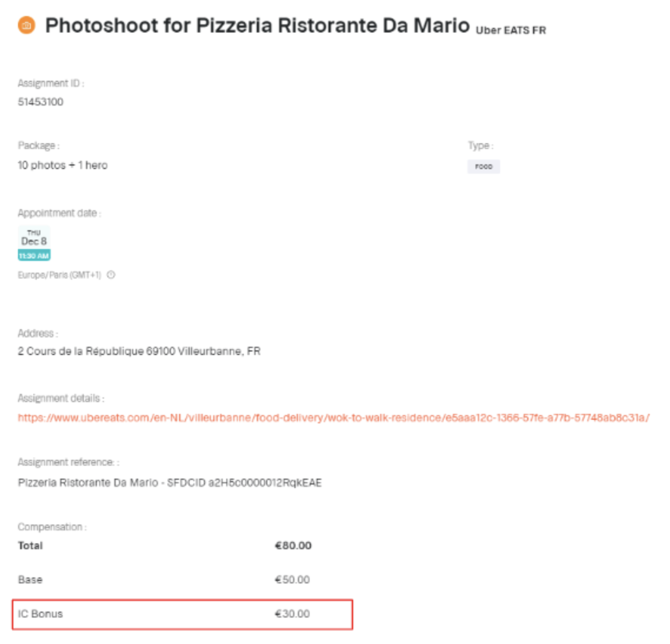This screenshot has width=670, height=644.
Task: Click the Compensation label
Action: tap(52, 527)
